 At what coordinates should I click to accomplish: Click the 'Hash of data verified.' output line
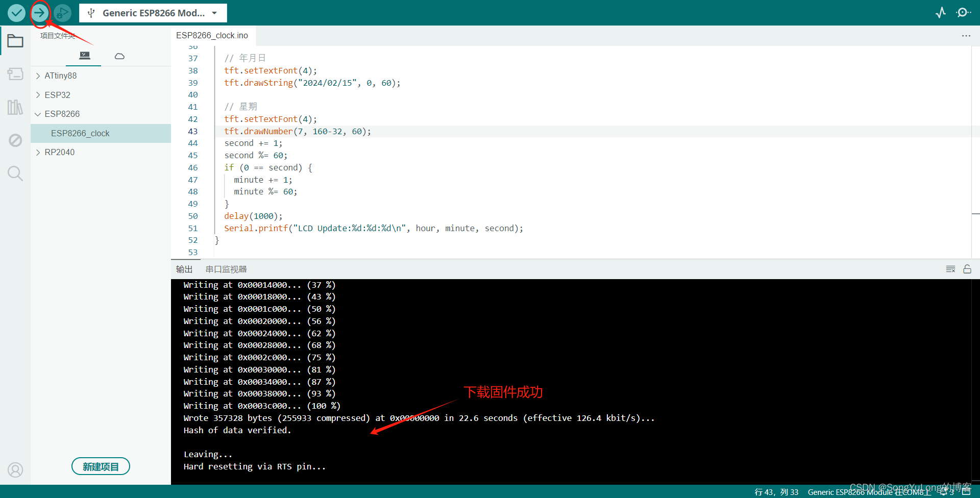[237, 430]
